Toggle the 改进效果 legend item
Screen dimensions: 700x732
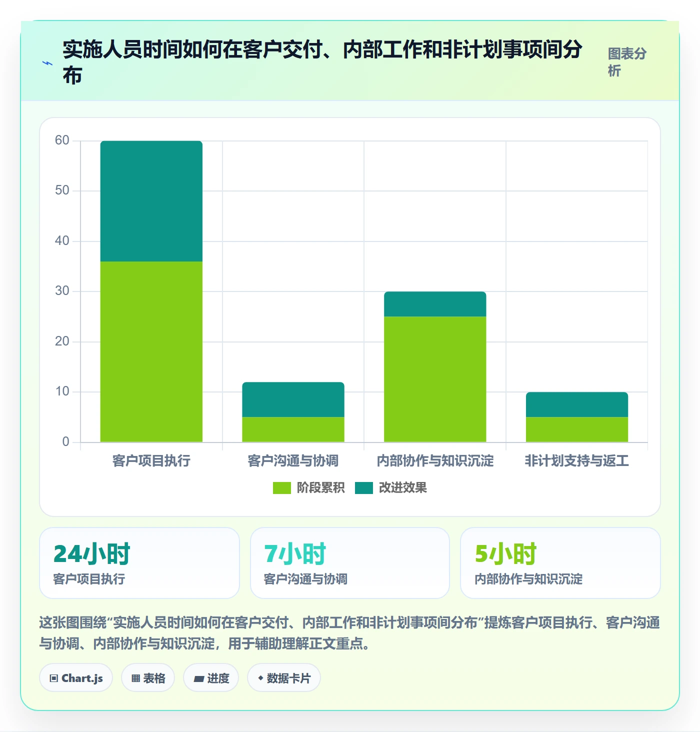[x=390, y=487]
